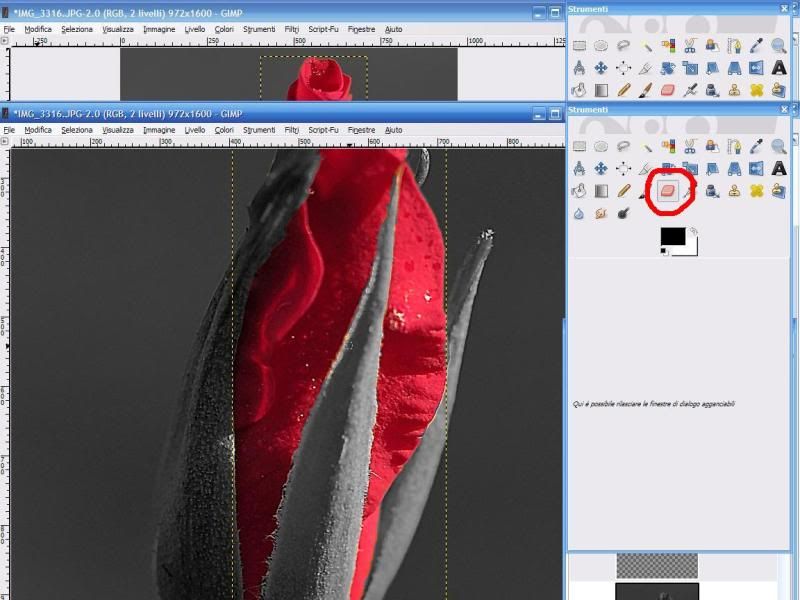Select the Blur/Sharpen droplet tool
The width and height of the screenshot is (800, 600).
[579, 214]
